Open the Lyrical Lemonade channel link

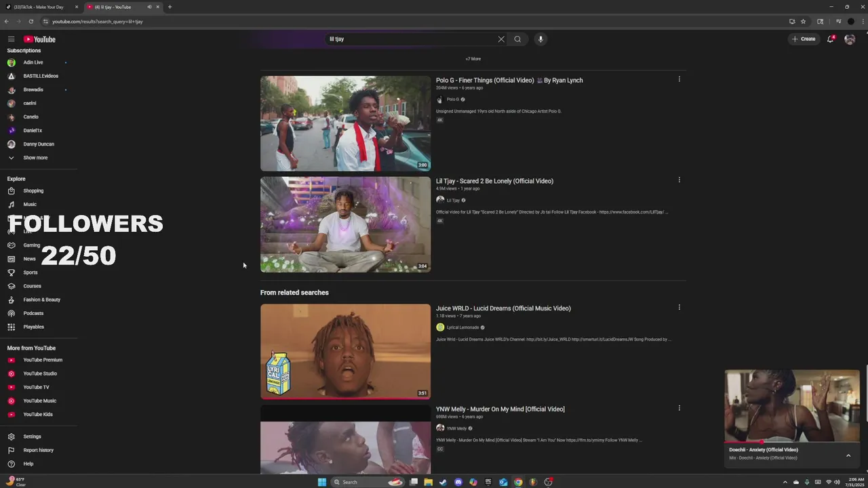click(x=462, y=327)
